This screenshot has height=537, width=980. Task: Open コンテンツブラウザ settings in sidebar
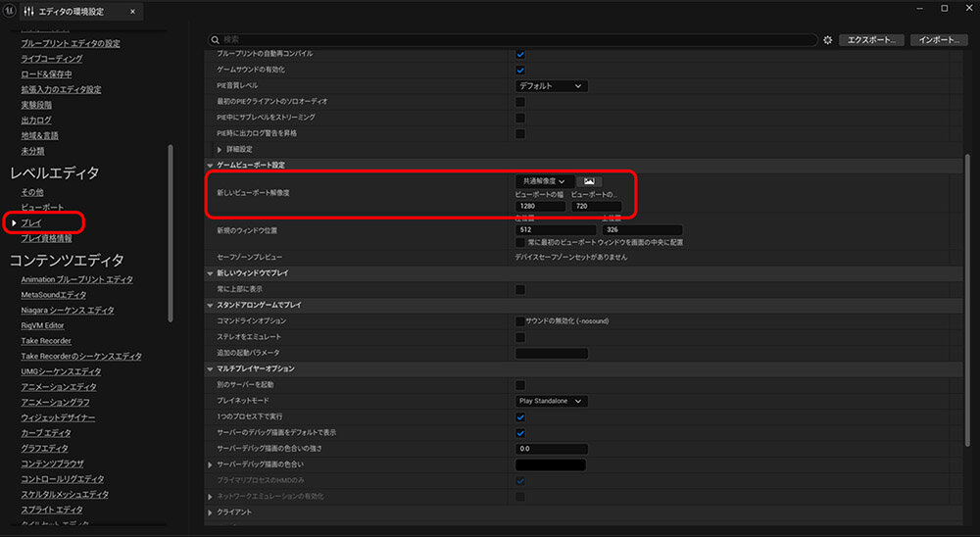[x=52, y=464]
